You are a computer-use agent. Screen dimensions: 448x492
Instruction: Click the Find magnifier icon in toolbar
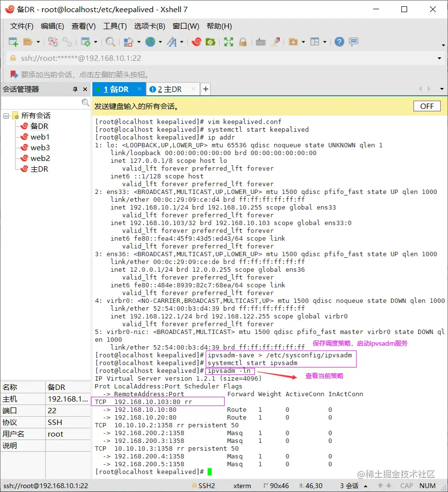tap(110, 42)
